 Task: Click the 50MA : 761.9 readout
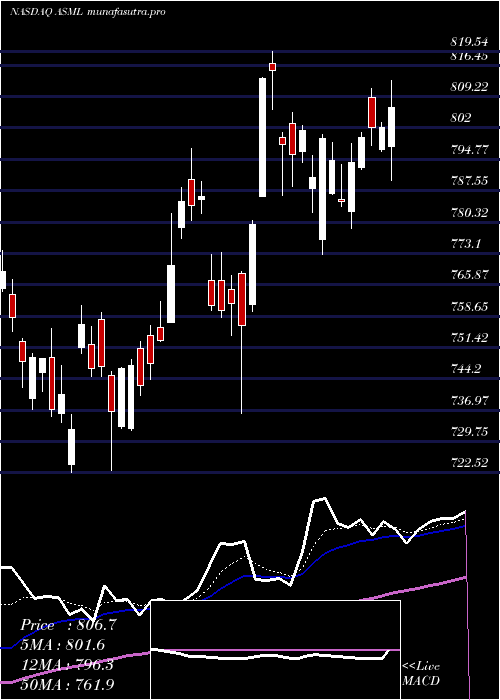tap(67, 684)
